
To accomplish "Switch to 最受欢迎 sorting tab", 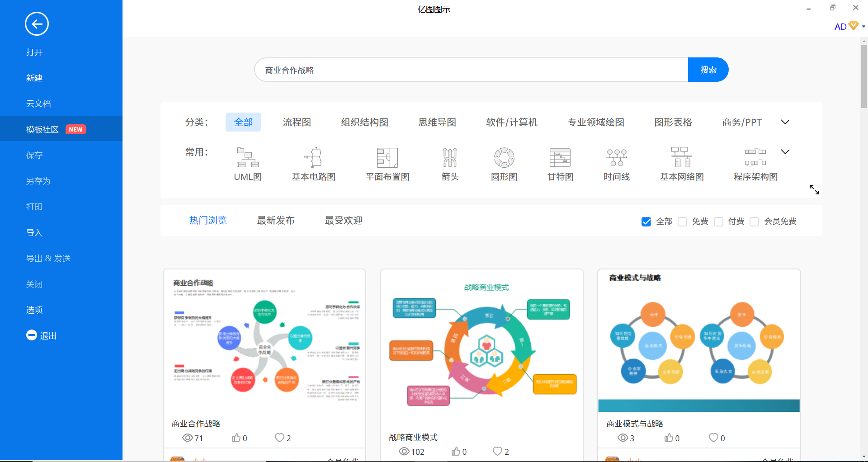I will pos(344,220).
